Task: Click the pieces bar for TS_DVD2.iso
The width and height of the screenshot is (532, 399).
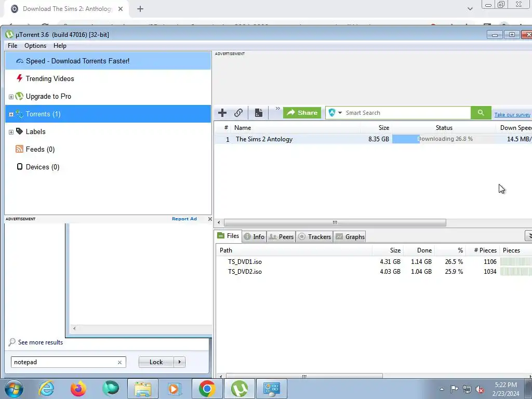Action: click(x=516, y=271)
